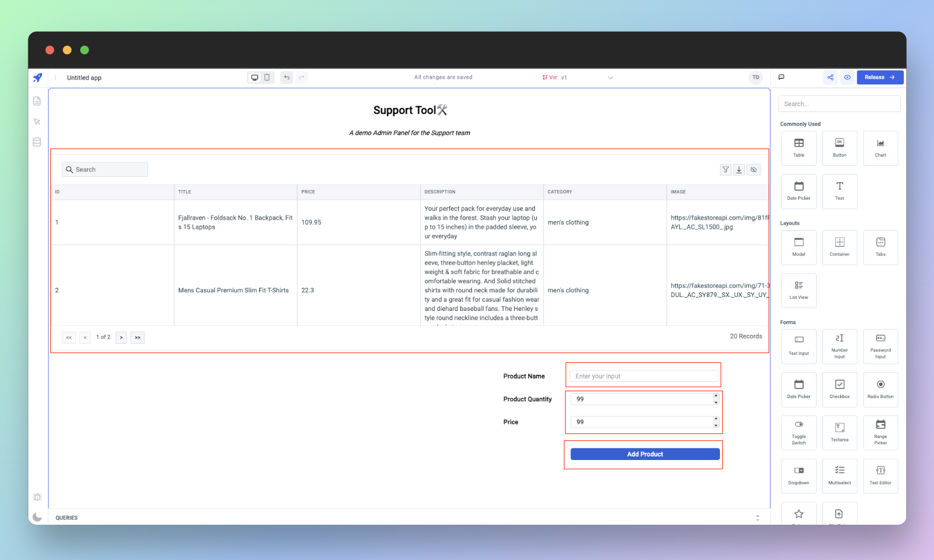Open the version v1 dropdown
The height and width of the screenshot is (560, 934).
coord(610,77)
